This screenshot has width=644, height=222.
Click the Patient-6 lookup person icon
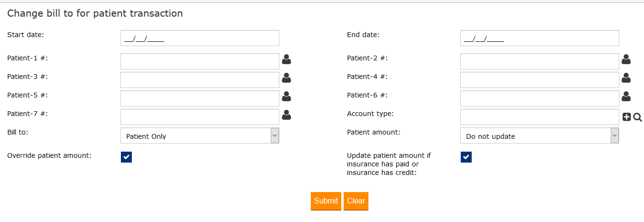click(x=626, y=97)
